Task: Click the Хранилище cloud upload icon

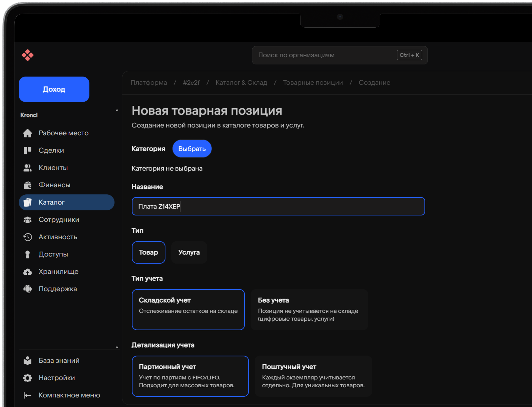Action: (x=28, y=272)
